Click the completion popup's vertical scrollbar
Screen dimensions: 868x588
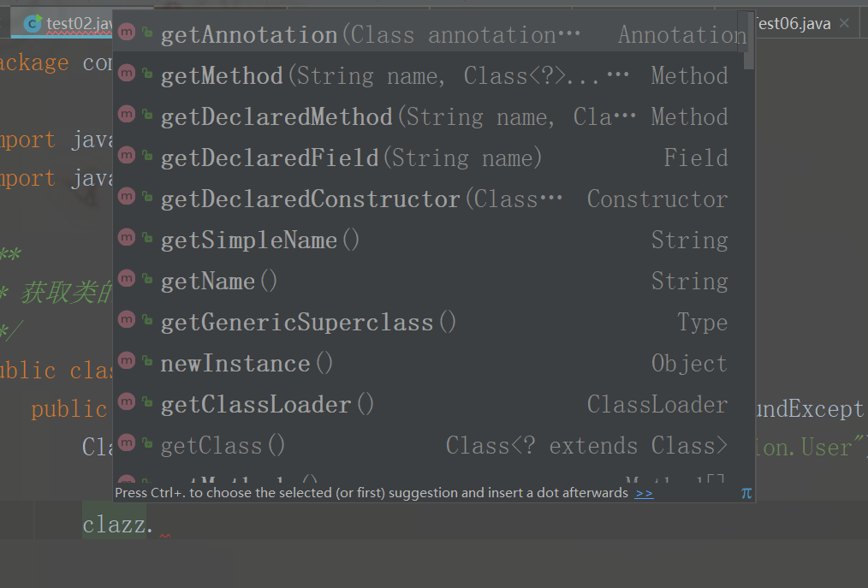[x=749, y=39]
